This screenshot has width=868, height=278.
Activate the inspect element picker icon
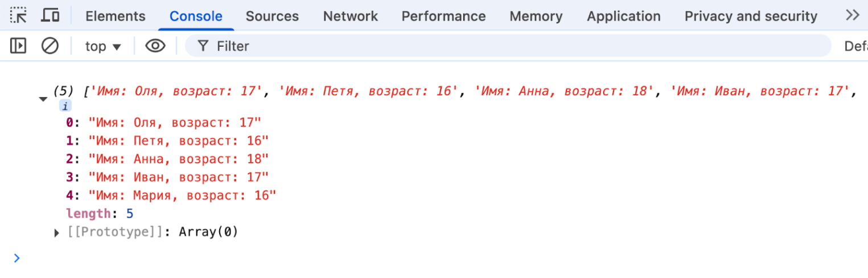coord(19,15)
